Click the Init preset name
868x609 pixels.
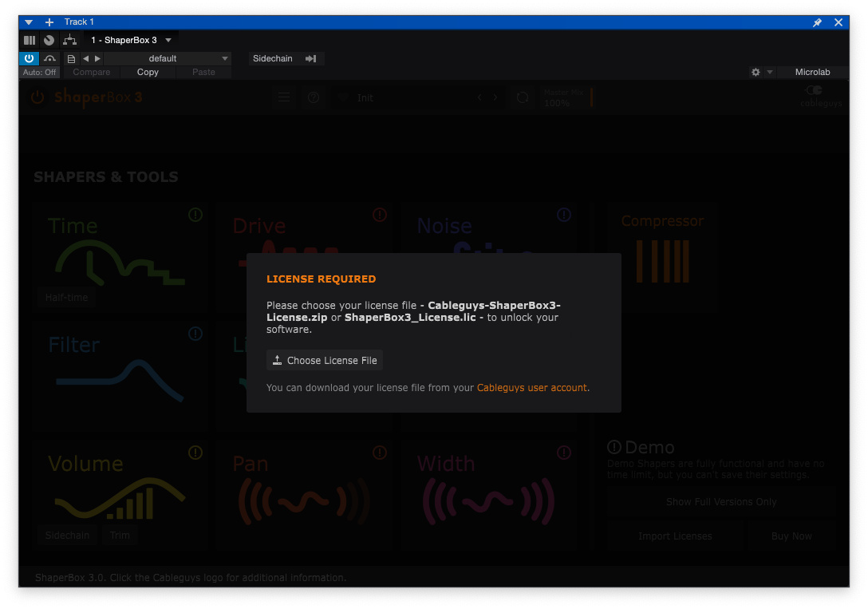click(365, 98)
